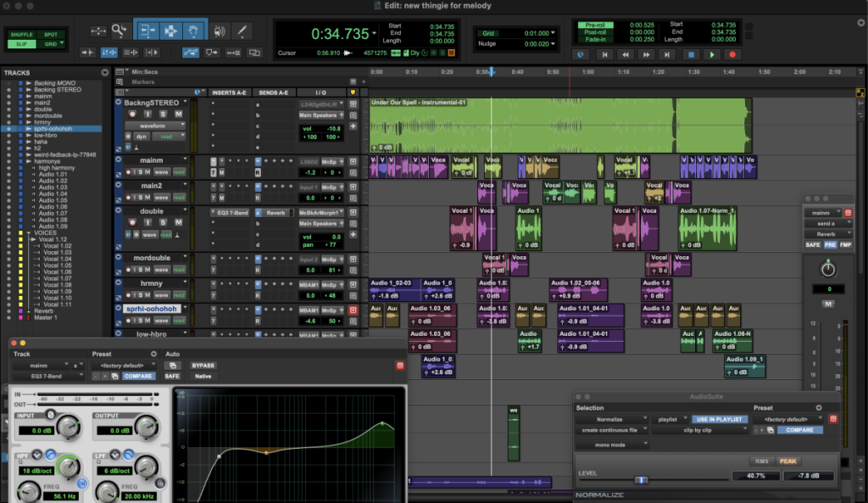Select the Scrubber tool

click(x=219, y=29)
